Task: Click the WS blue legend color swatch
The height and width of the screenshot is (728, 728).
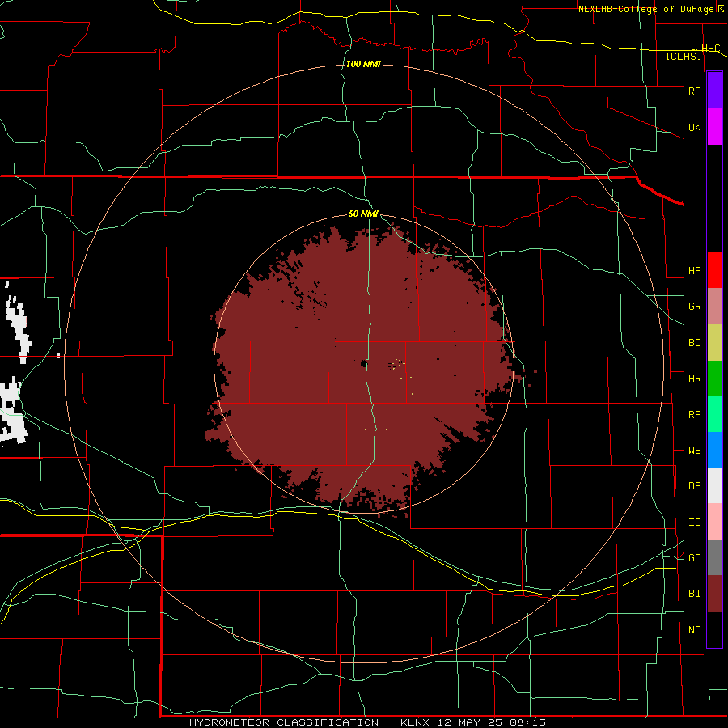Action: pyautogui.click(x=714, y=450)
